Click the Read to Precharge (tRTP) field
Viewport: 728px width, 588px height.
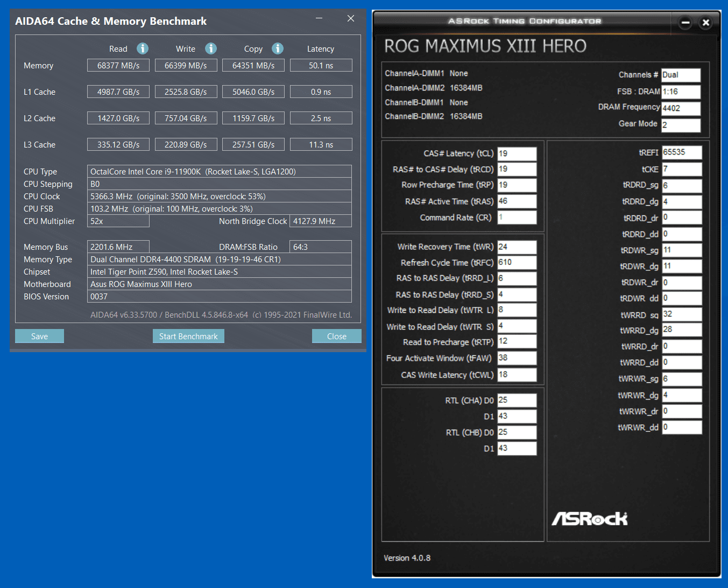tap(517, 341)
